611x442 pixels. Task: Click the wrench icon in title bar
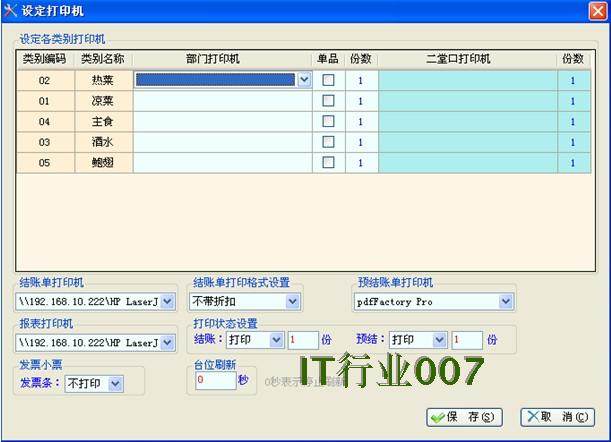(10, 11)
